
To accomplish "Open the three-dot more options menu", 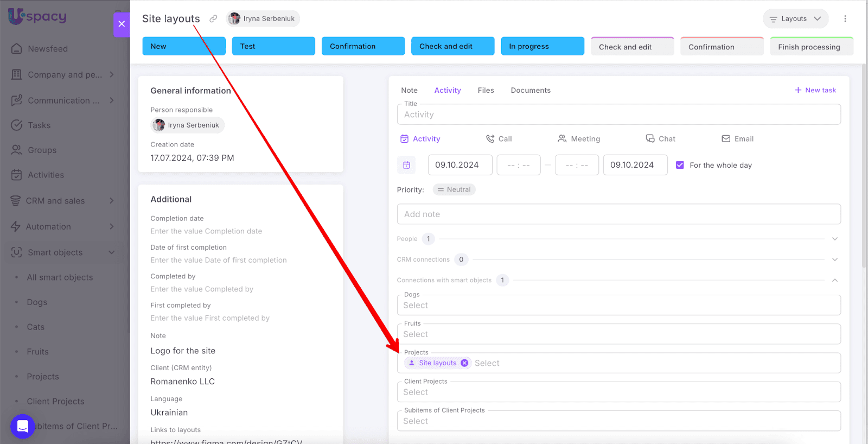I will point(845,19).
